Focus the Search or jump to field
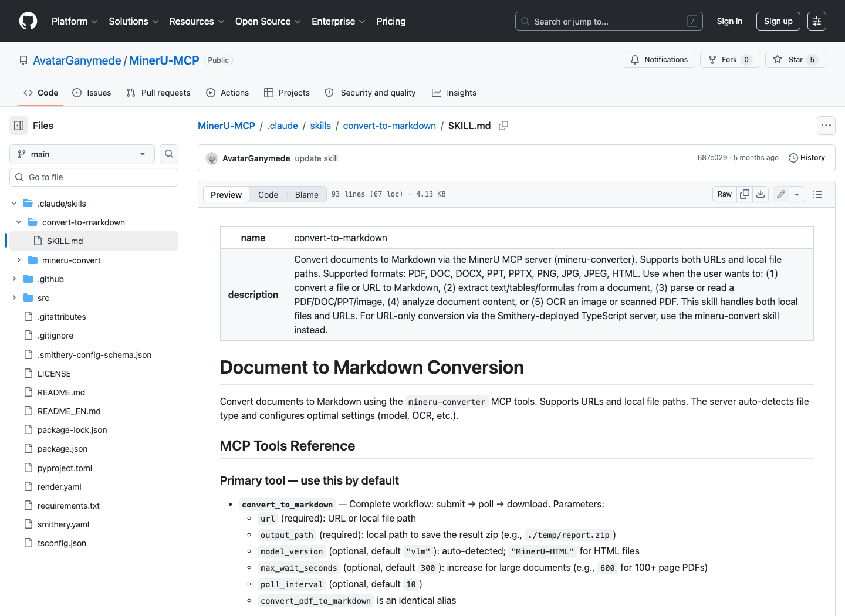 pos(609,21)
